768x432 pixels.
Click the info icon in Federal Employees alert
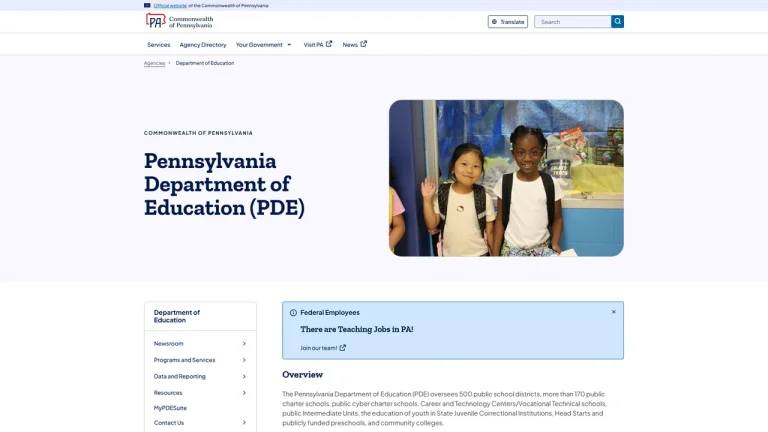[x=293, y=312]
